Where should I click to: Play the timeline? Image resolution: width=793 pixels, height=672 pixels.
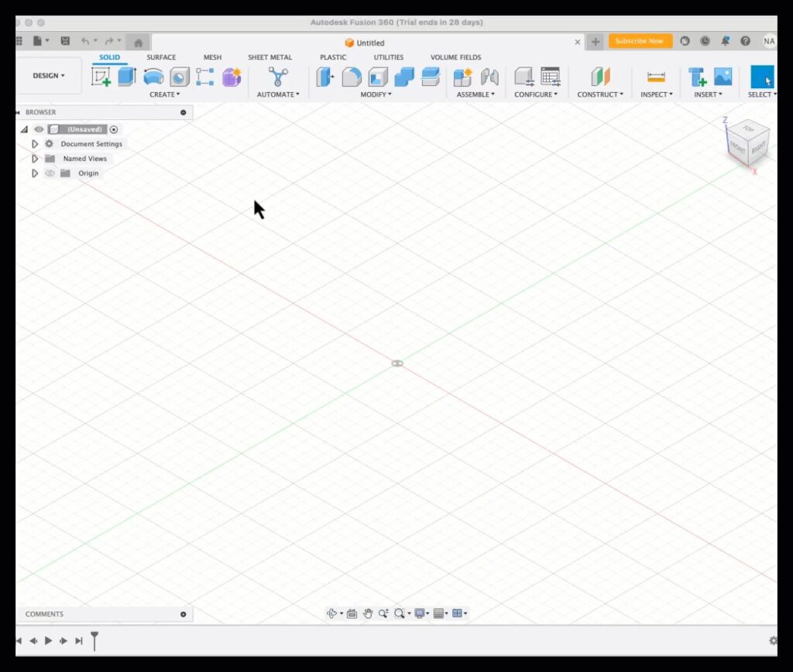49,641
